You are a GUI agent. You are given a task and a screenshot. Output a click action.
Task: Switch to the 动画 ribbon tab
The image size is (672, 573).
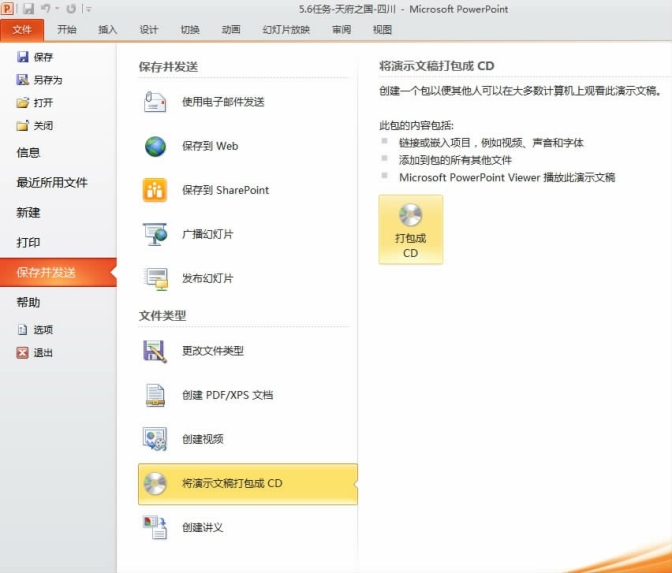coord(231,30)
